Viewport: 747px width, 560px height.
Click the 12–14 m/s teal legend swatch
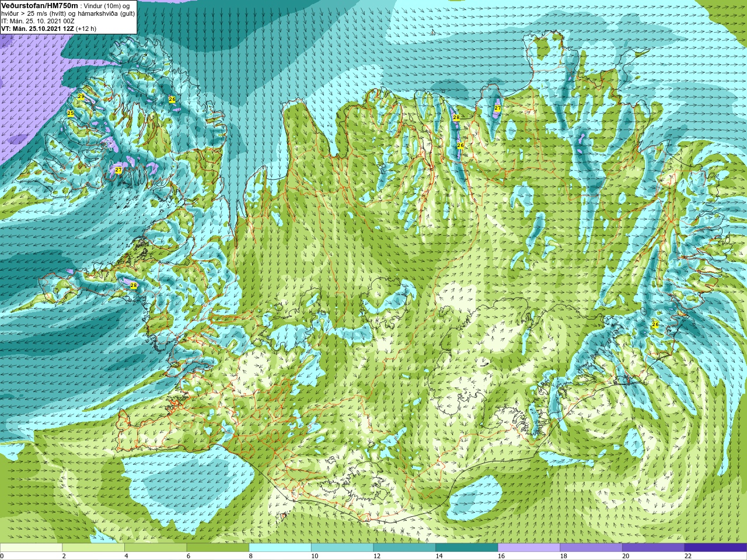[404, 548]
